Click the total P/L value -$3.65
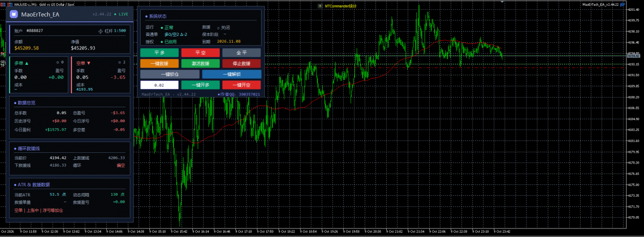Image resolution: width=644 pixels, height=237 pixels. click(118, 113)
